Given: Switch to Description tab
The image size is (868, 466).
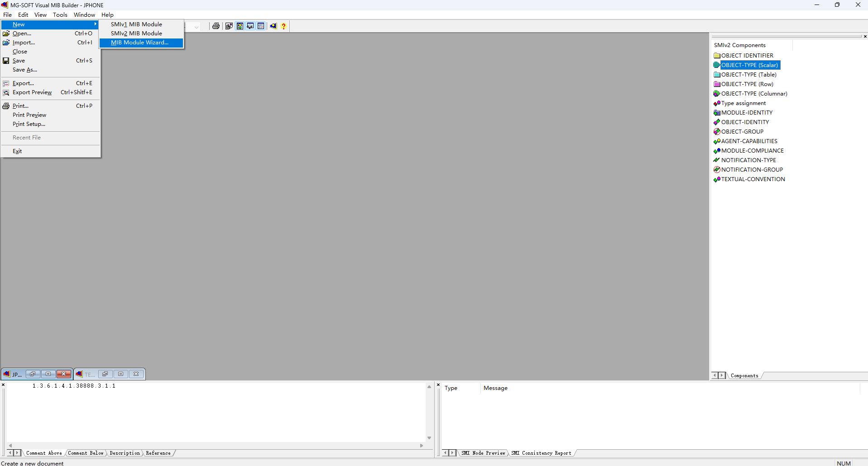Looking at the screenshot, I should coord(125,453).
